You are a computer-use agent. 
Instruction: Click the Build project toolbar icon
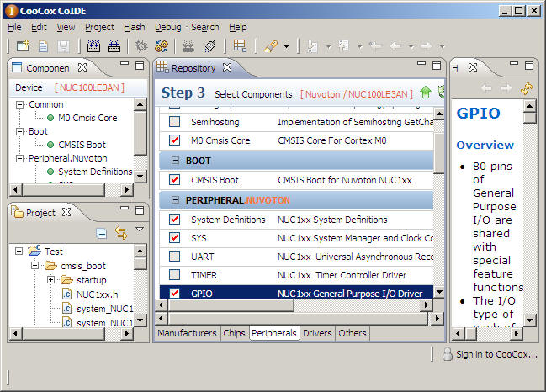pyautogui.click(x=93, y=45)
